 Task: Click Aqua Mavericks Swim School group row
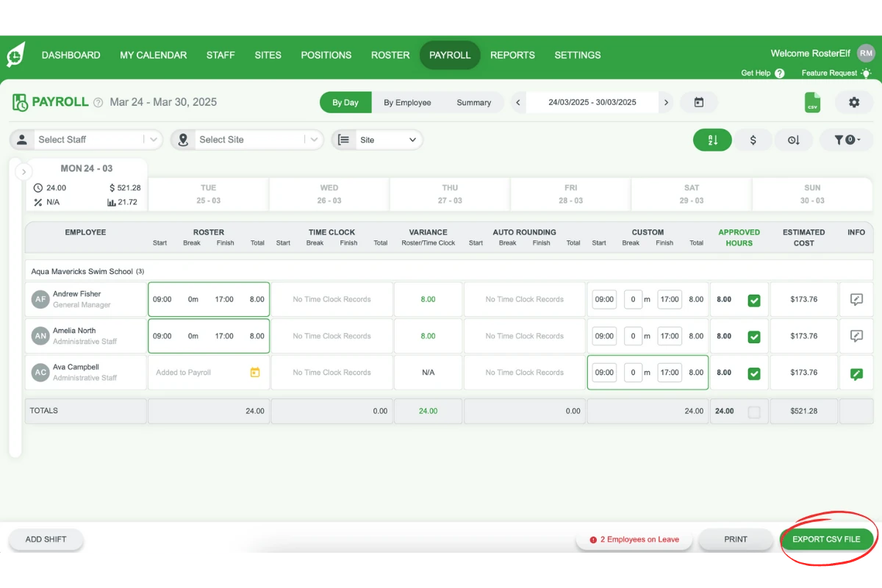click(x=449, y=271)
